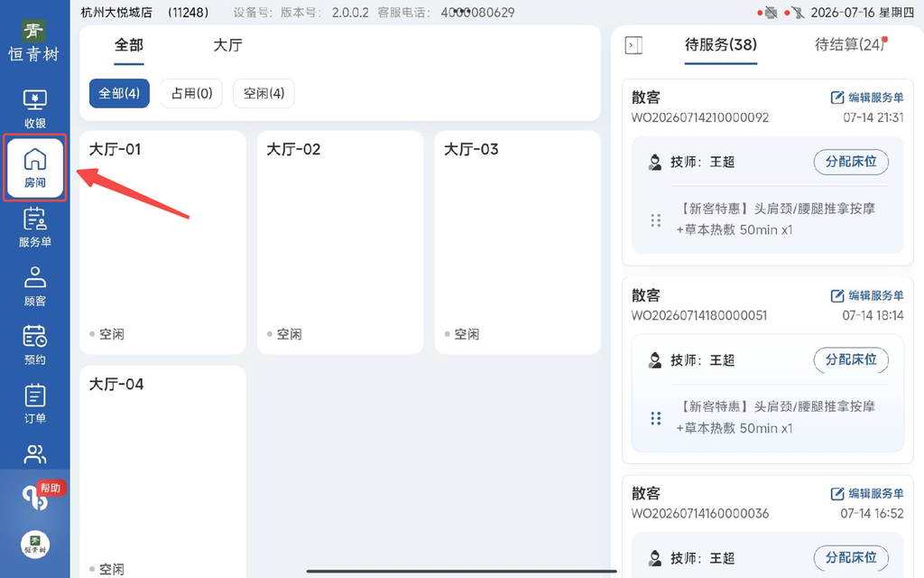The width and height of the screenshot is (924, 578).
Task: Click the service item in the 07-14 21:31 order
Action: point(776,219)
